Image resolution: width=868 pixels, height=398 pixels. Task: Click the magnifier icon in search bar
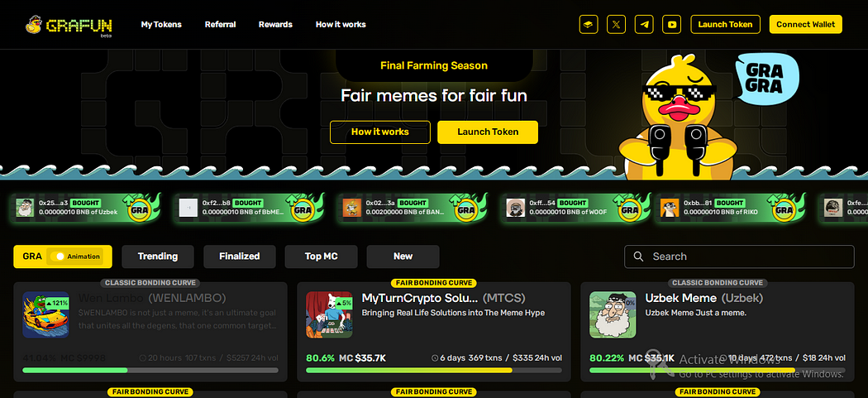[638, 257]
